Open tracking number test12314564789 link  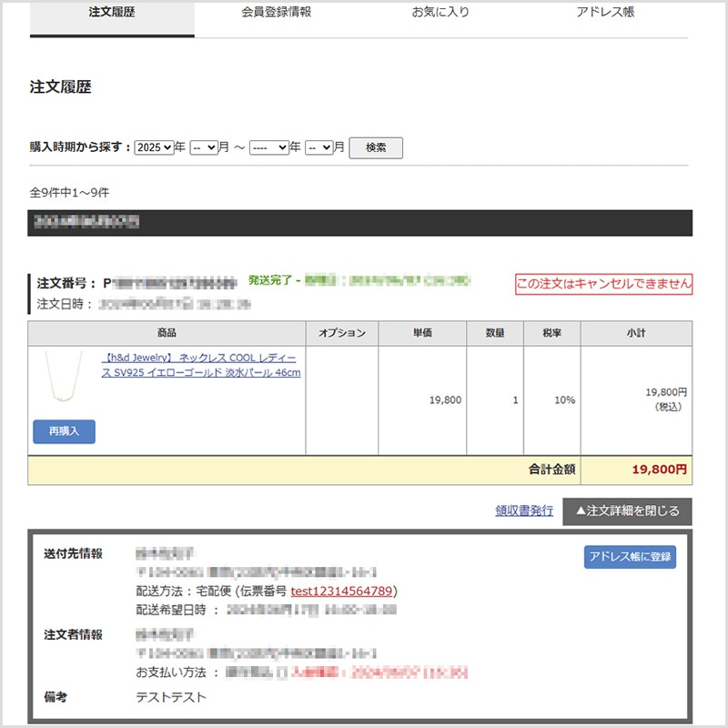(x=342, y=591)
